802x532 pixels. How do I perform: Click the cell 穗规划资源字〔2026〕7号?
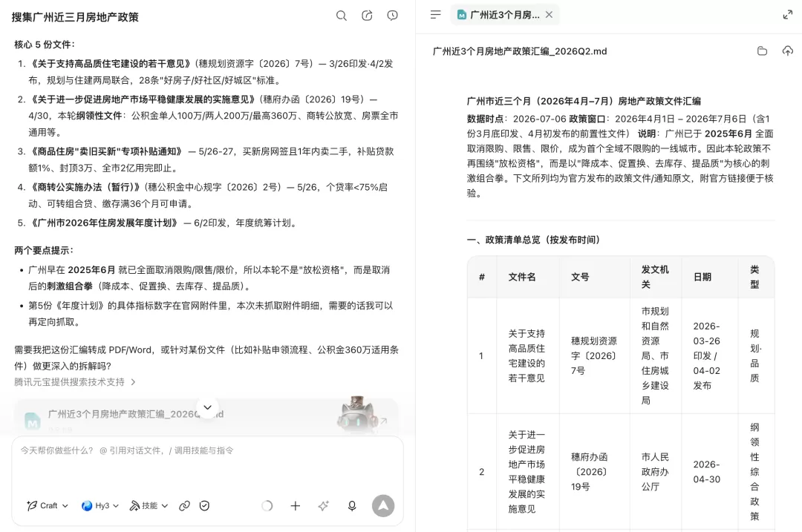coord(594,355)
